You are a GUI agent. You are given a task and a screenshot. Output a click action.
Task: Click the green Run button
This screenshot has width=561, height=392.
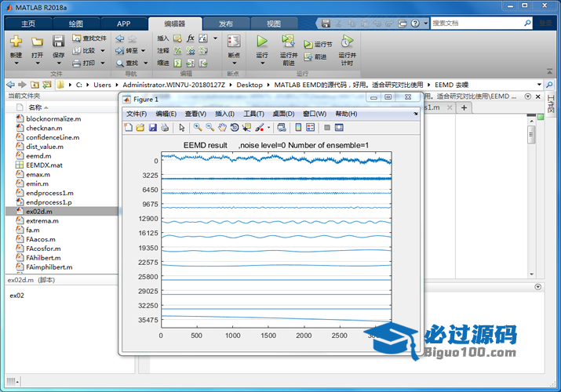pyautogui.click(x=262, y=41)
